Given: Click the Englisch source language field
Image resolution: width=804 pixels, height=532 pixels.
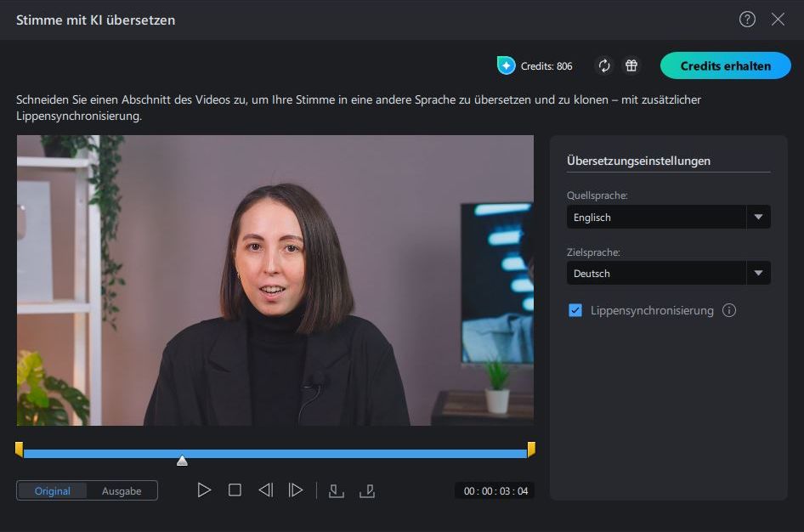Looking at the screenshot, I should pos(656,217).
